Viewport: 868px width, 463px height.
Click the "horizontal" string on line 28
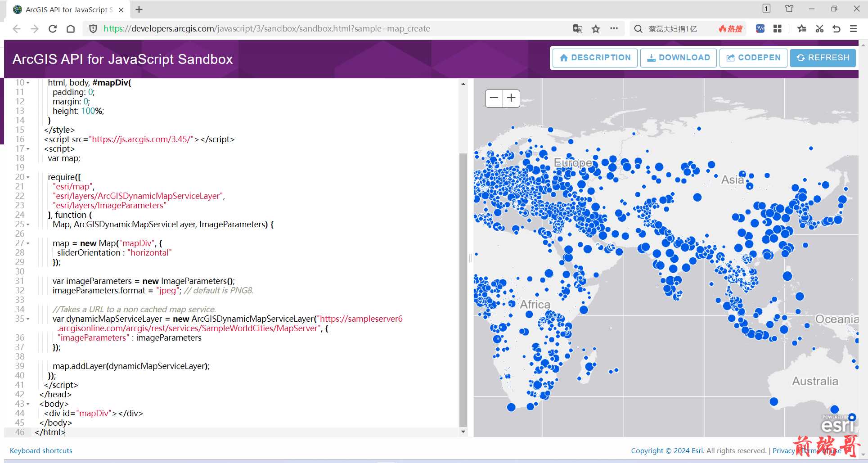click(149, 253)
